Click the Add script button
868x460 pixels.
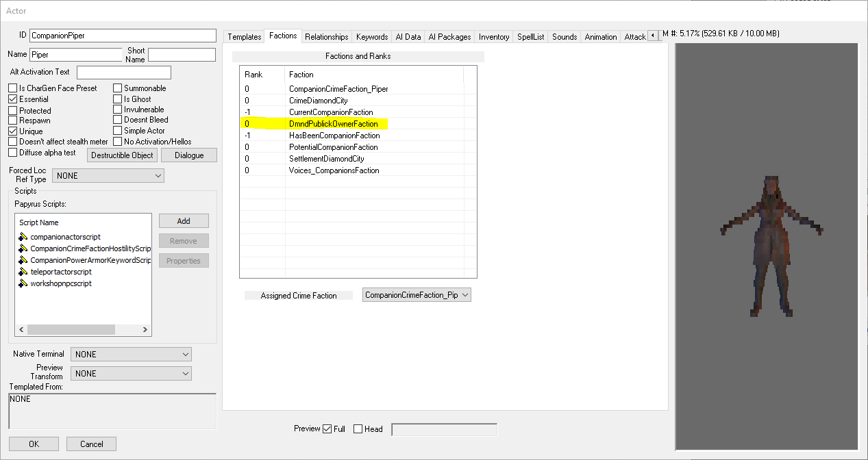(x=184, y=221)
